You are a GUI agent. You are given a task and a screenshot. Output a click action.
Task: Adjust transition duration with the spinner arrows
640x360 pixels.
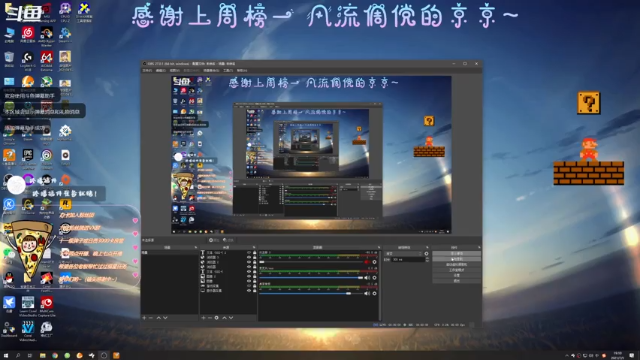click(427, 260)
